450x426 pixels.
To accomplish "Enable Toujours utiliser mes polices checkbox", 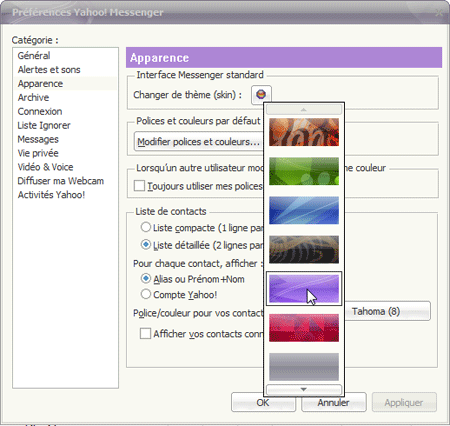I will pos(139,186).
